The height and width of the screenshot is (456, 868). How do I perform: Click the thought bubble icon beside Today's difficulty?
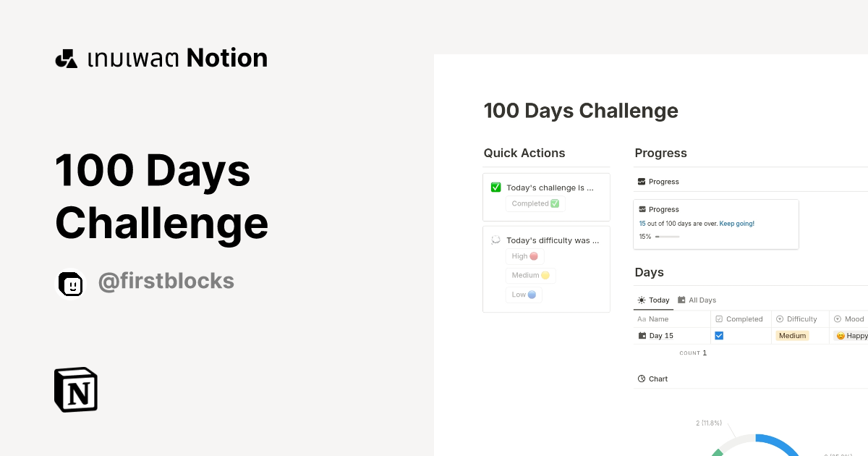495,240
